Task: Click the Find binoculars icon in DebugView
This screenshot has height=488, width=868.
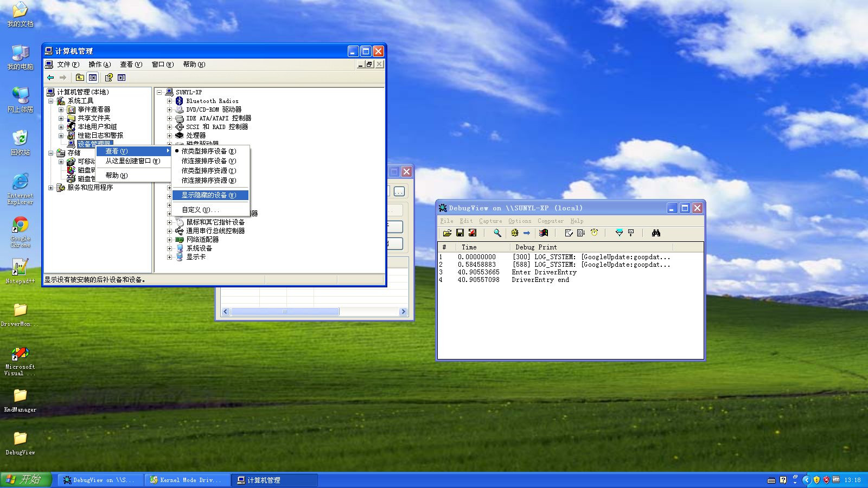Action: (656, 233)
